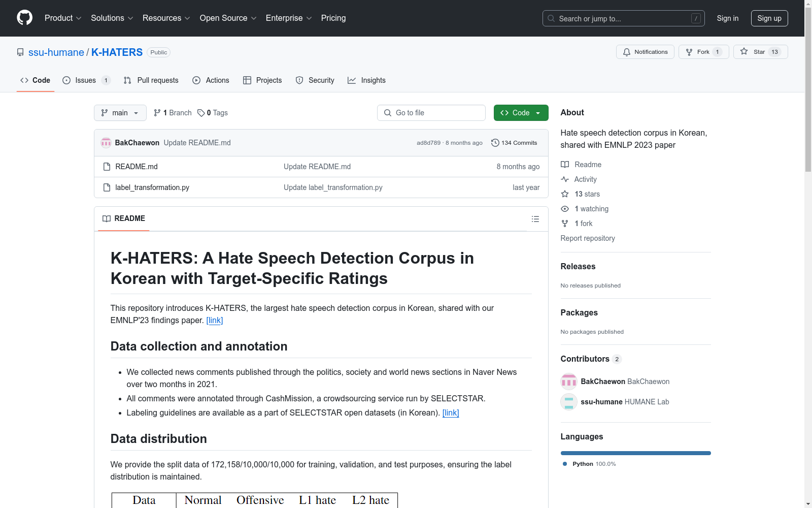Click the commit history clock icon
Image resolution: width=812 pixels, height=508 pixels.
point(495,143)
